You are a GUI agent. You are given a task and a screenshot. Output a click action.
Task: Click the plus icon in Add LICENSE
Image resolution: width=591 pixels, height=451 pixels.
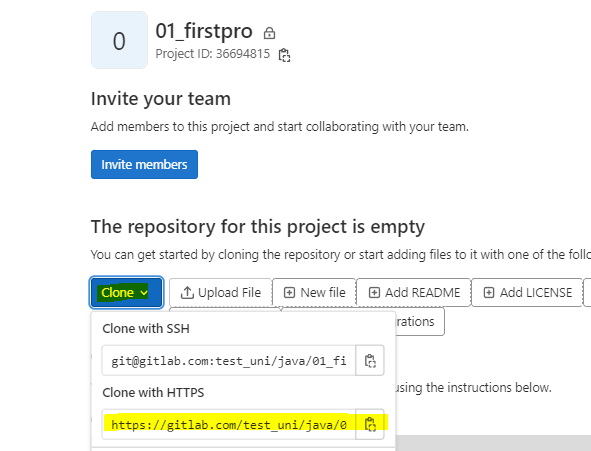click(x=488, y=292)
